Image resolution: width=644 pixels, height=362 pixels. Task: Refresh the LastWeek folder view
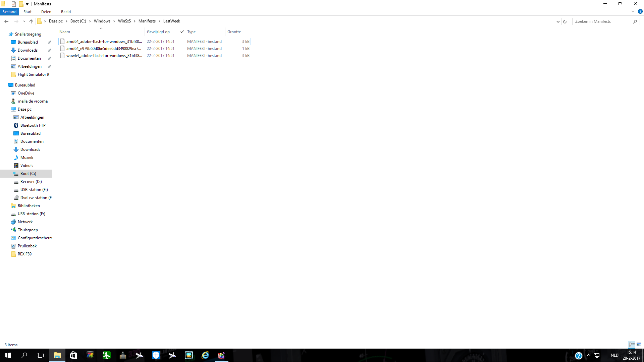(565, 21)
